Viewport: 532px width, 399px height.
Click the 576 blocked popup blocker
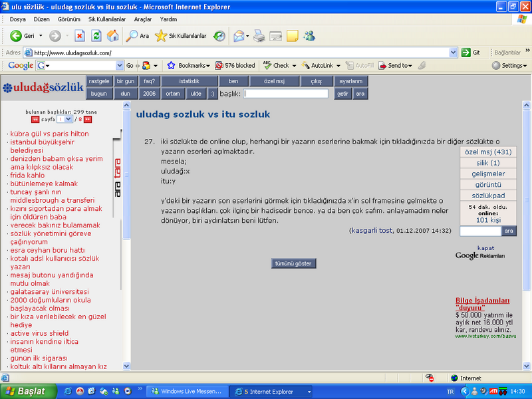(x=235, y=65)
